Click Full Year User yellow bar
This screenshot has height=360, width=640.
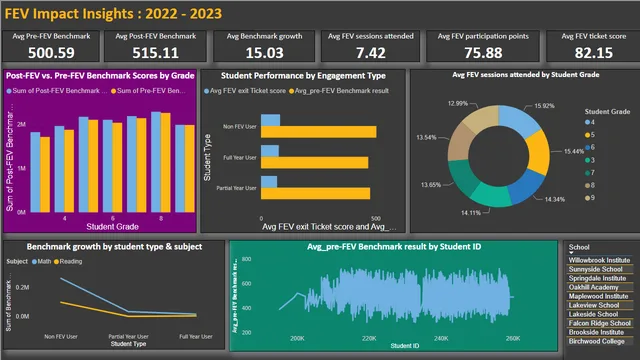(x=314, y=162)
